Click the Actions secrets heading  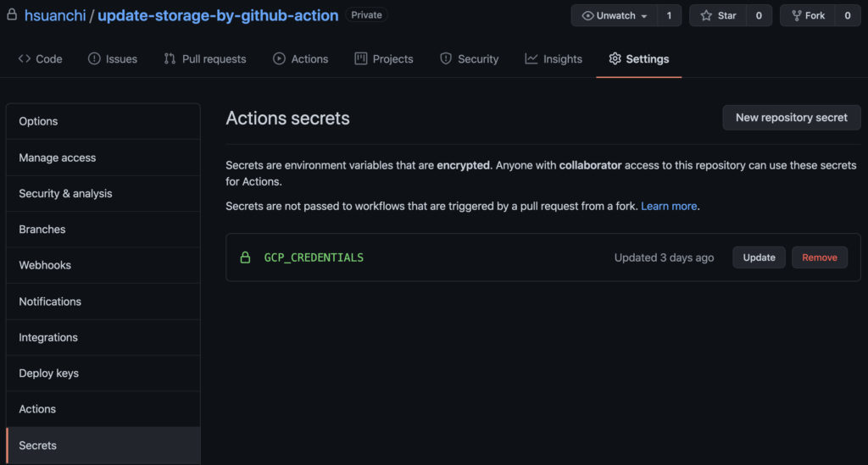click(288, 119)
